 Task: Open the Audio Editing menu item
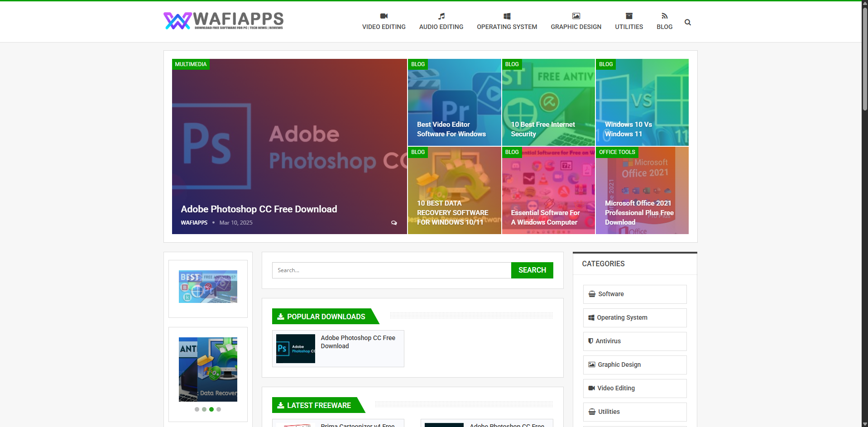(441, 27)
